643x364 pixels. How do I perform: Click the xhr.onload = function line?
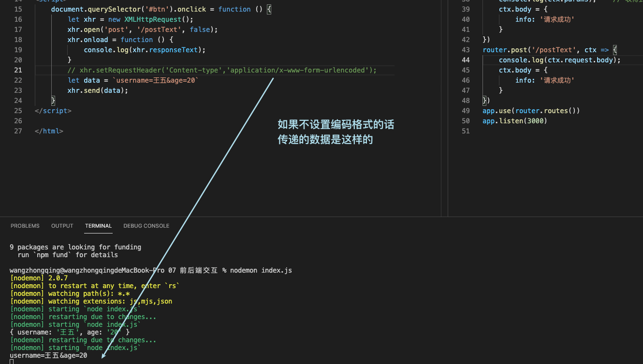coord(120,40)
